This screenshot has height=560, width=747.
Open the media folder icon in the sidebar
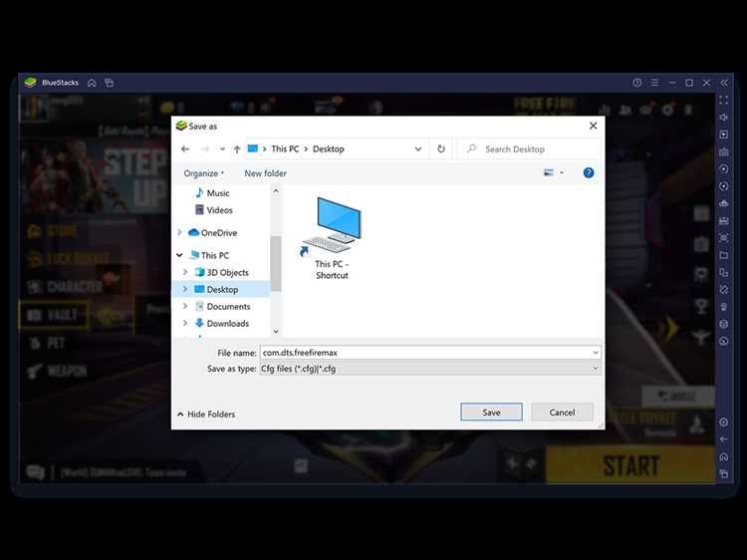coord(724,255)
